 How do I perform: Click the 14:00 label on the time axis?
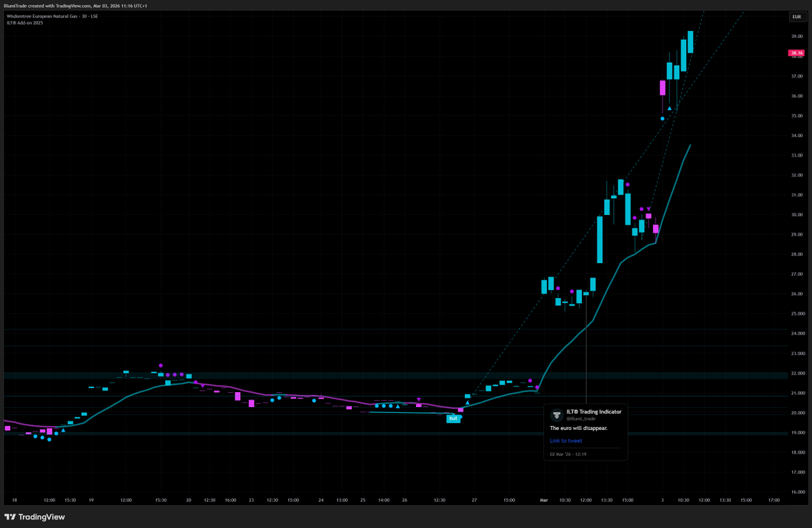pos(384,500)
